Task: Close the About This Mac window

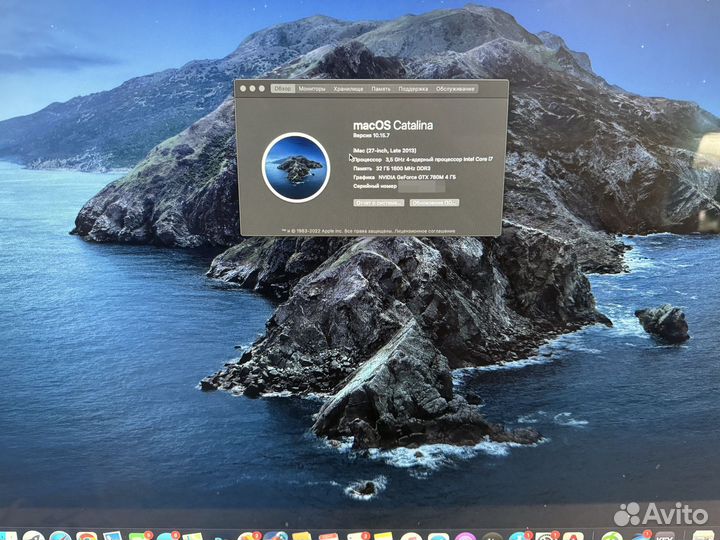Action: coord(243,88)
